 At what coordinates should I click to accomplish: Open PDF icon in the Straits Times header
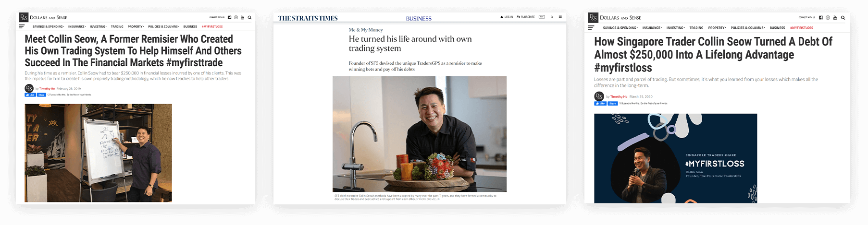pos(542,17)
